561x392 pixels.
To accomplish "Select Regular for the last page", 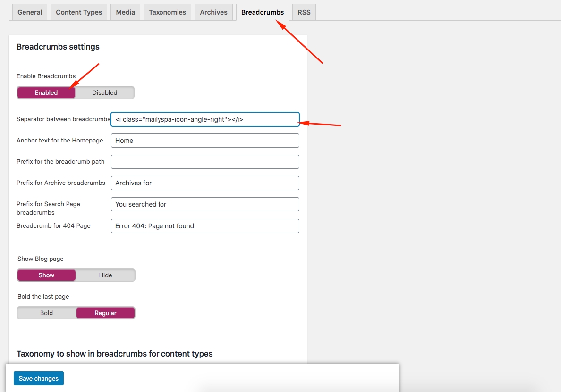I will [105, 313].
